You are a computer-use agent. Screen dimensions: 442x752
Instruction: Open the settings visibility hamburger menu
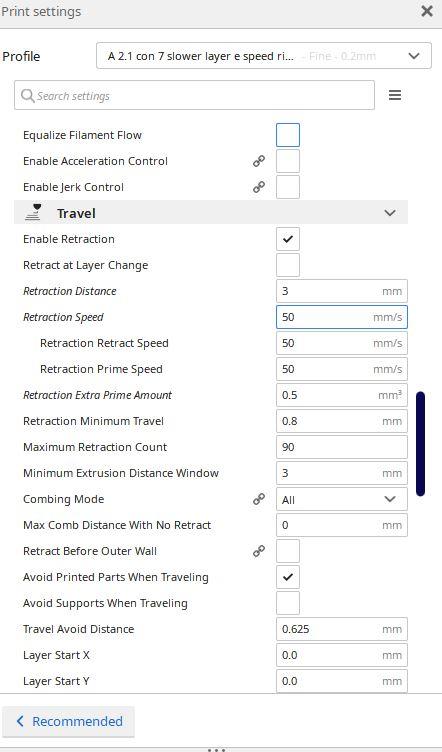pos(395,95)
